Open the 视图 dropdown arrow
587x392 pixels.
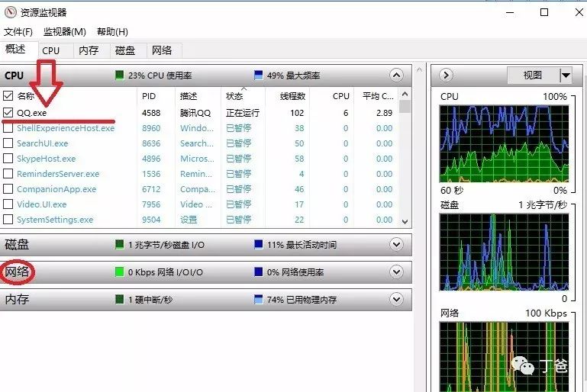pos(566,76)
